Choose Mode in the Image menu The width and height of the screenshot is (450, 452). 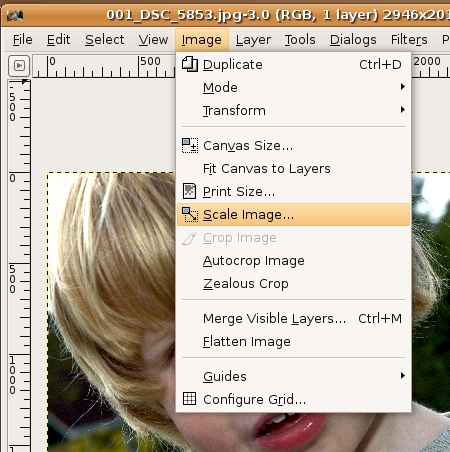(x=294, y=87)
